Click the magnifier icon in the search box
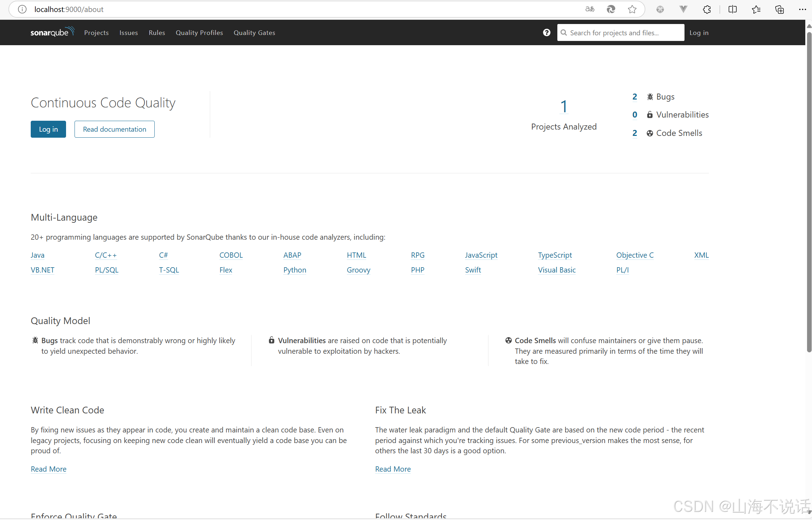The width and height of the screenshot is (812, 520). (564, 32)
